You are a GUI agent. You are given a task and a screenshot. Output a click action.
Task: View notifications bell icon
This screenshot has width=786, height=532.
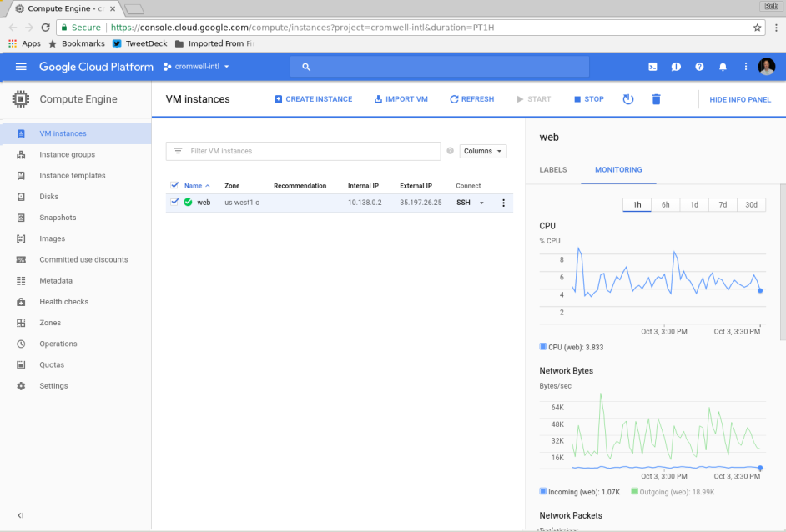click(723, 67)
